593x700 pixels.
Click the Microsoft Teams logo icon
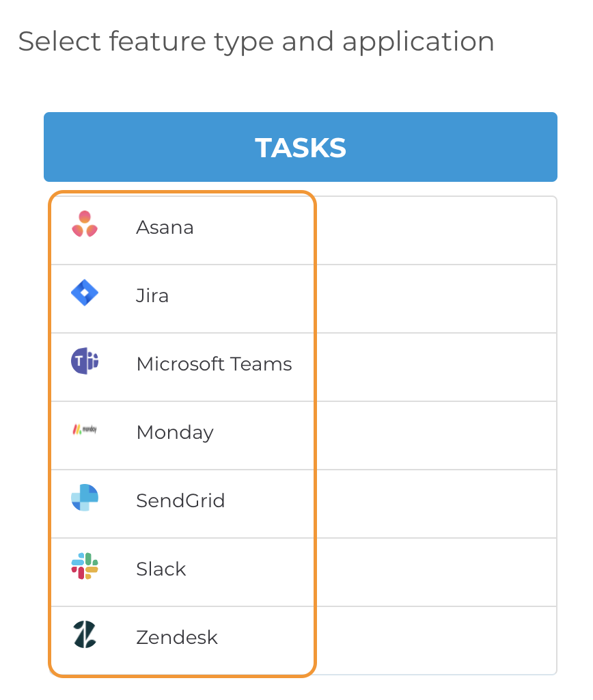click(85, 361)
